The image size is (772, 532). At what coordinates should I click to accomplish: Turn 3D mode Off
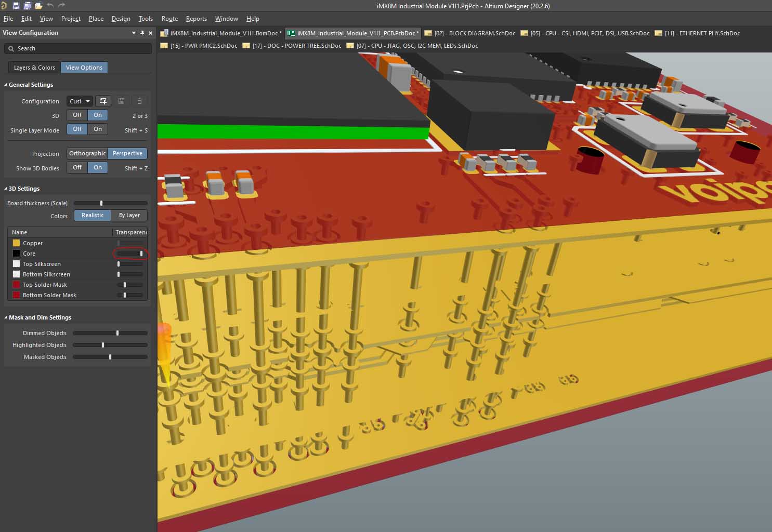pyautogui.click(x=77, y=115)
